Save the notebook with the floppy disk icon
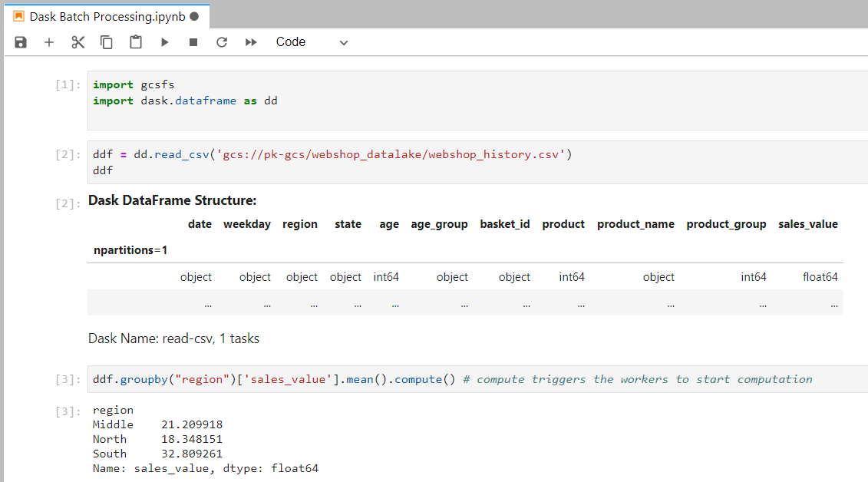Viewport: 868px width, 482px height. (21, 42)
